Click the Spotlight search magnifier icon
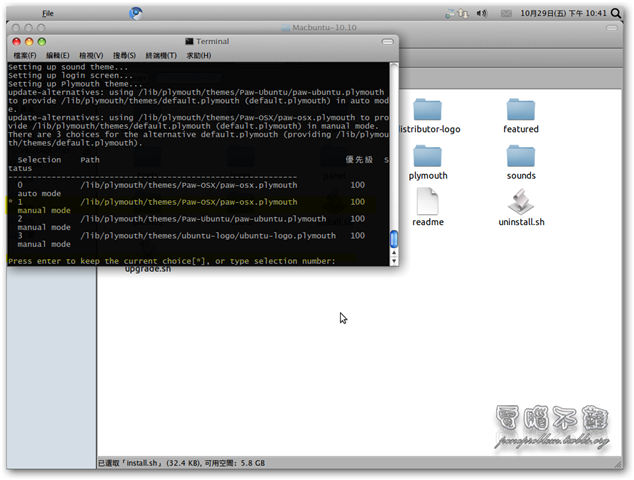634x480 pixels. pos(624,13)
